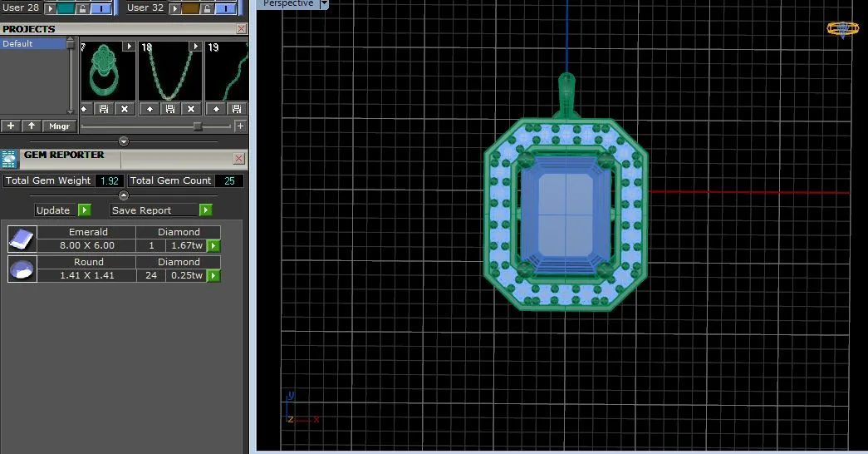
Task: Click the play arrow on User 32 layer
Action: (174, 8)
